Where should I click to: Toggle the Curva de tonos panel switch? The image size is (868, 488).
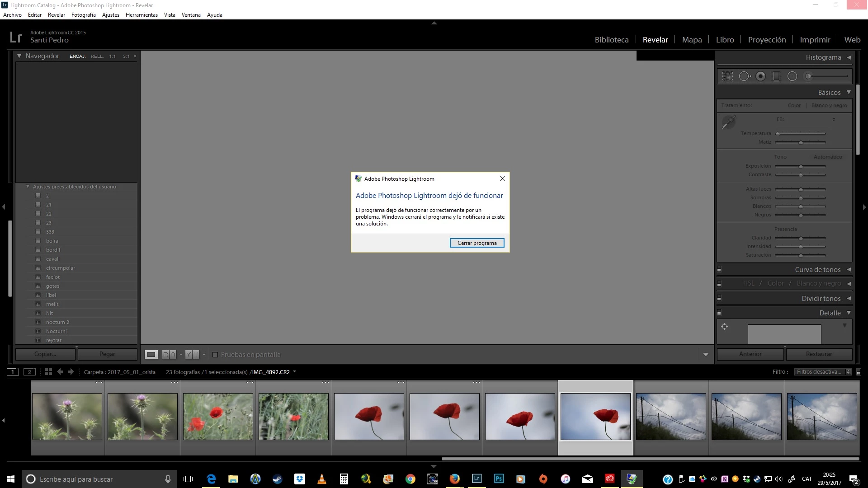pyautogui.click(x=719, y=270)
